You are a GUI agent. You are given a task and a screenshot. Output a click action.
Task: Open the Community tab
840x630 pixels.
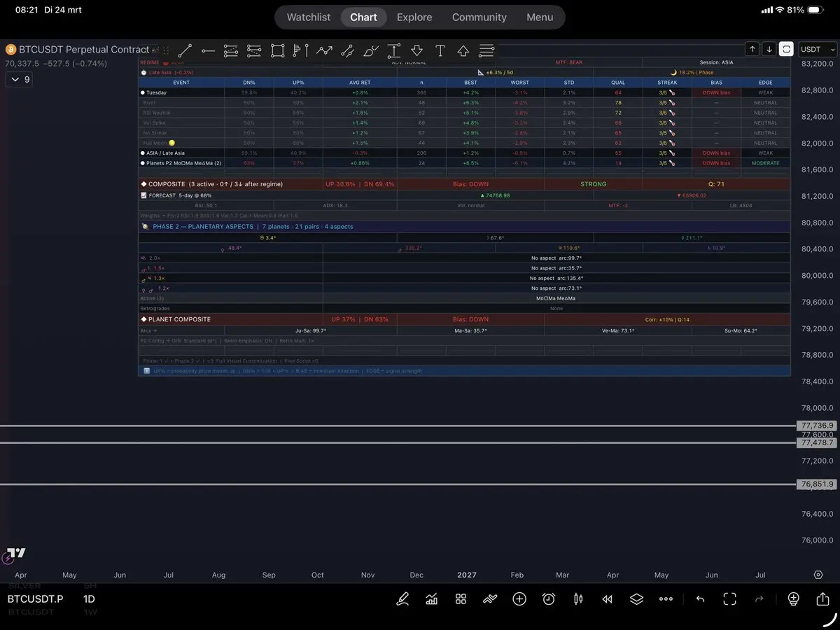point(479,17)
